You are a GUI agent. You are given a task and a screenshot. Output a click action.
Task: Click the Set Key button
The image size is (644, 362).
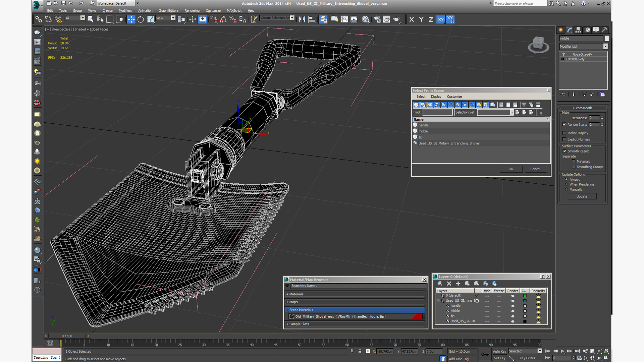coord(499,358)
